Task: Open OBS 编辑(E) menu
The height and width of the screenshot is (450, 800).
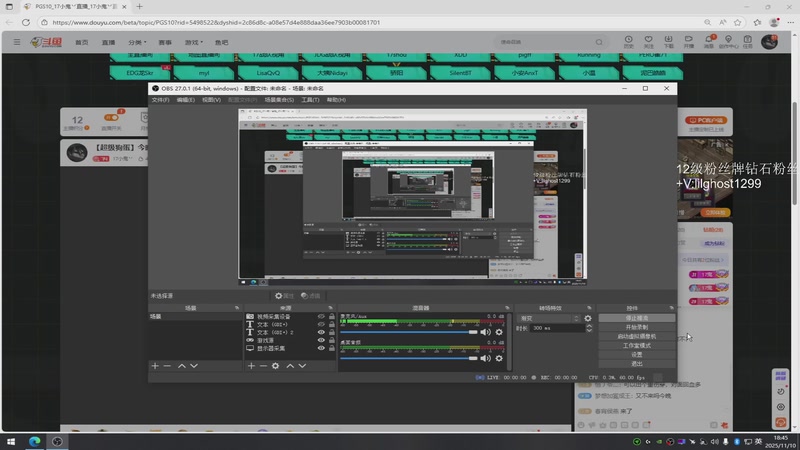Action: point(186,100)
